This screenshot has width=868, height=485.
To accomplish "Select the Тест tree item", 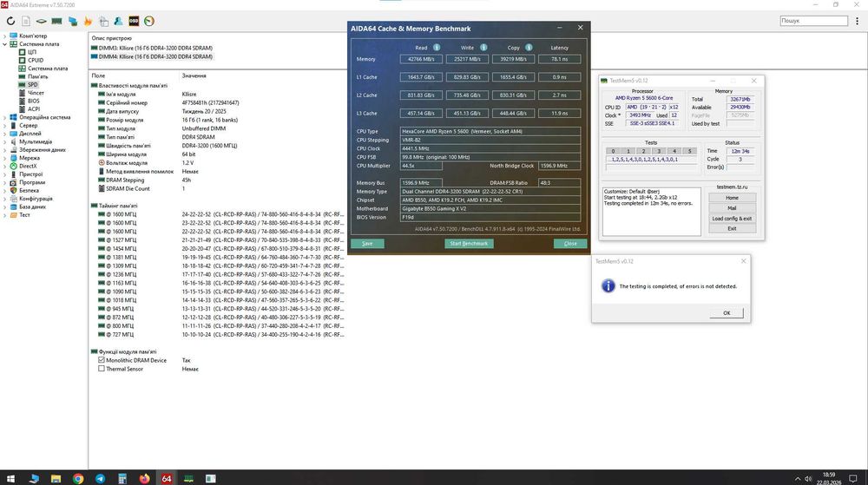I will click(24, 214).
